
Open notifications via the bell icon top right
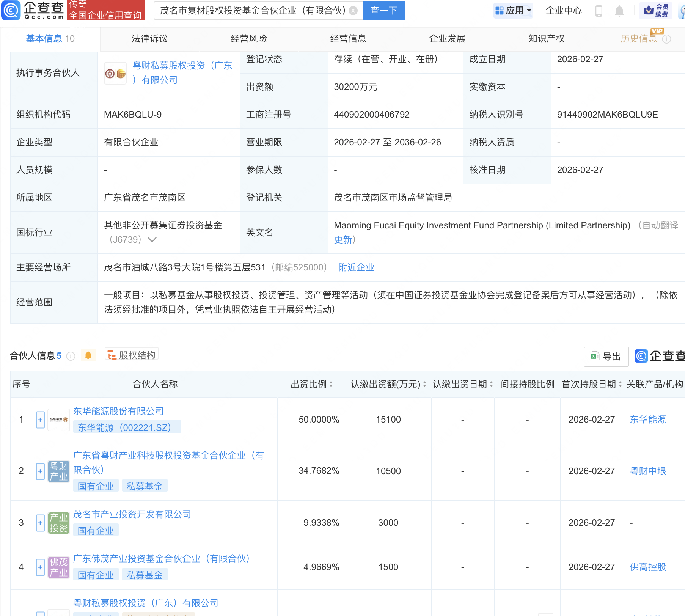tap(619, 11)
